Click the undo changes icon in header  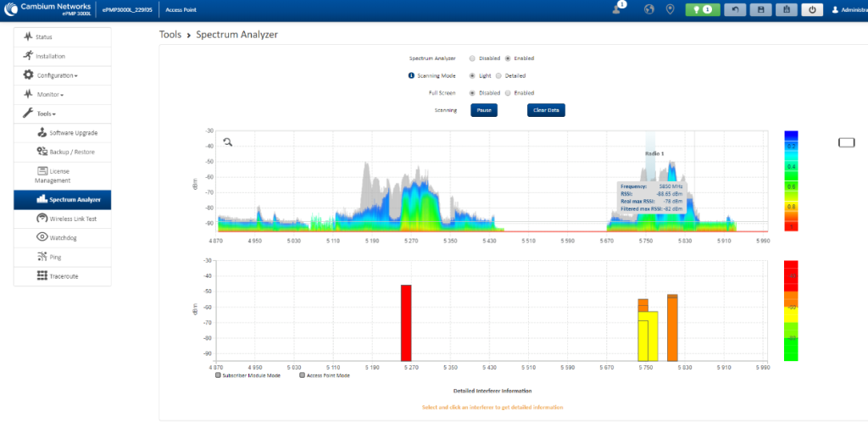pos(735,9)
